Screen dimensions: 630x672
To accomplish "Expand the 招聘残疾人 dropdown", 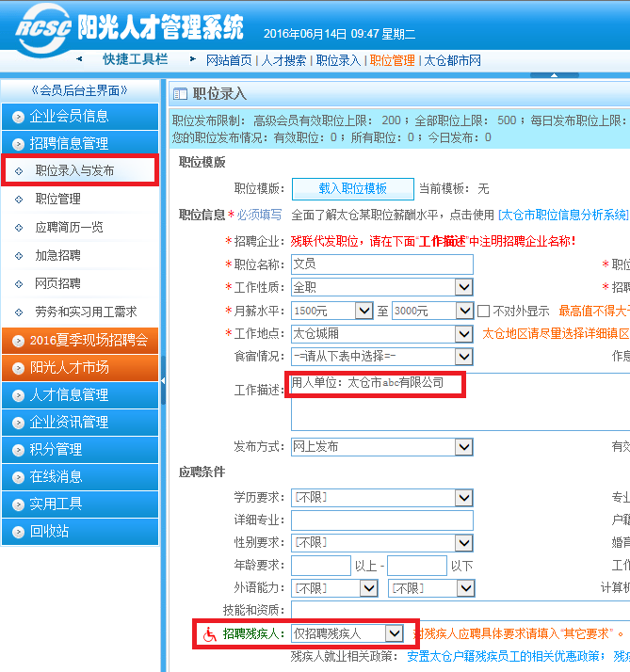I will tap(395, 634).
